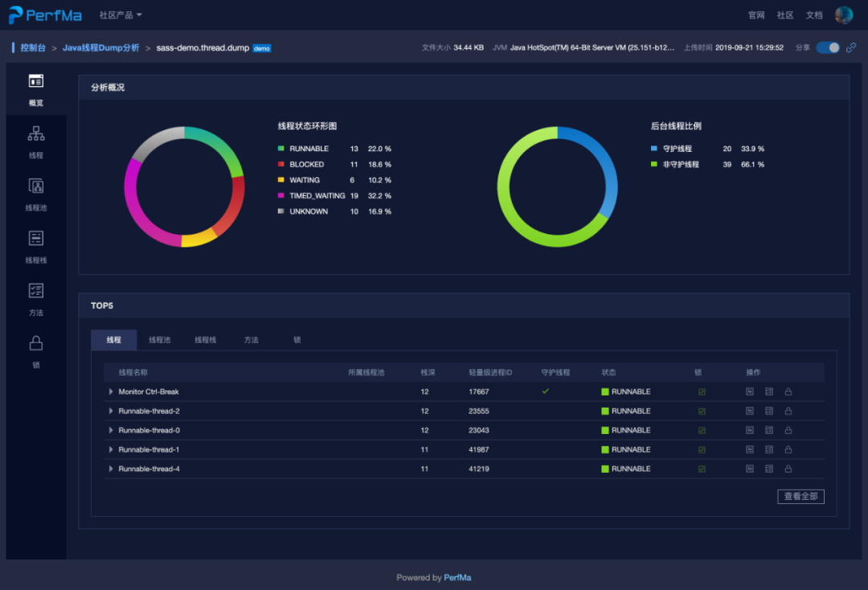The width and height of the screenshot is (868, 590).
Task: Expand the Runnable-thread-4 row
Action: (x=111, y=469)
